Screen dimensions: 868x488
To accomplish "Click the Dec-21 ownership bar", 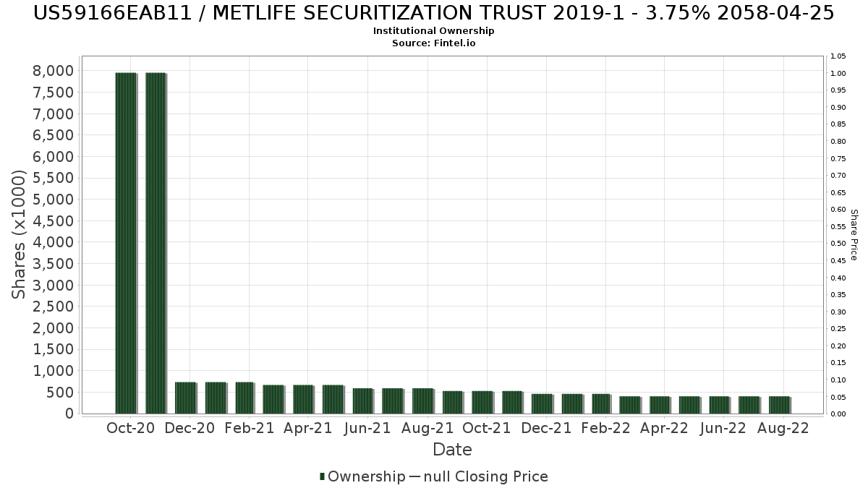I will click(542, 403).
